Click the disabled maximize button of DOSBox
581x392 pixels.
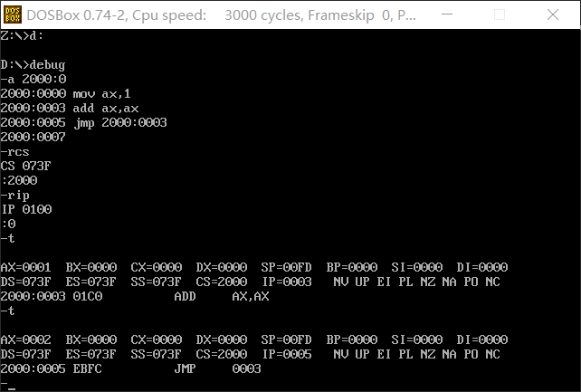pyautogui.click(x=500, y=14)
